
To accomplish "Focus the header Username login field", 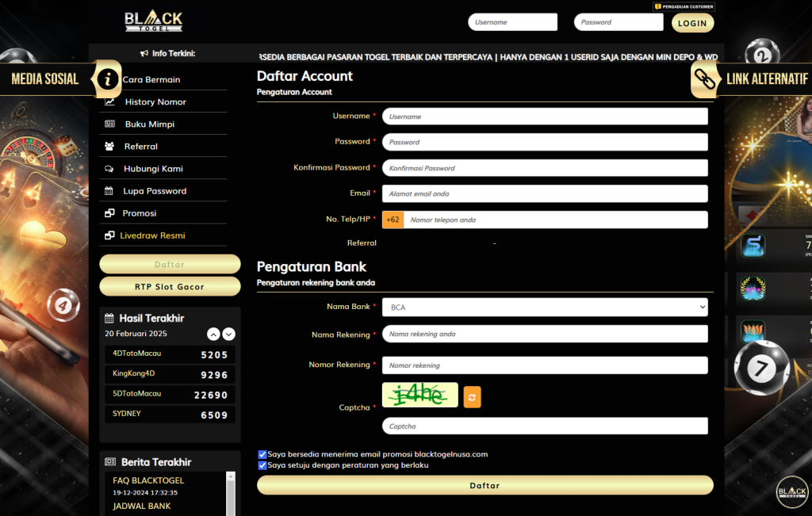I will tap(513, 22).
